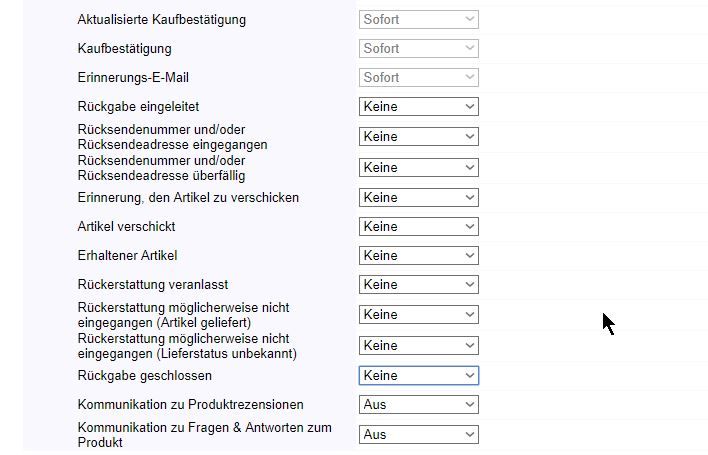Click the disabled Aktualisierte Kaufbestätigung dropdown
Viewport: 708px width, 455px height.
pyautogui.click(x=418, y=19)
